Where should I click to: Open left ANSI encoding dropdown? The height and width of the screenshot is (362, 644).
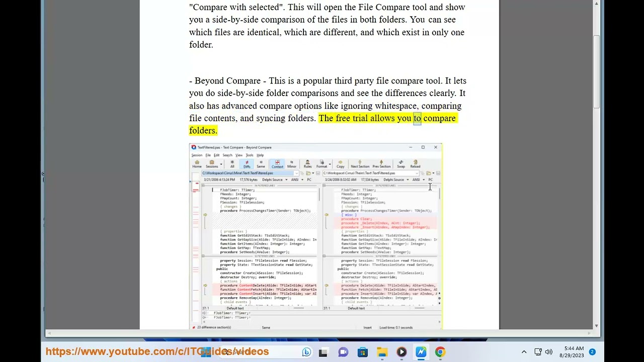pyautogui.click(x=302, y=179)
